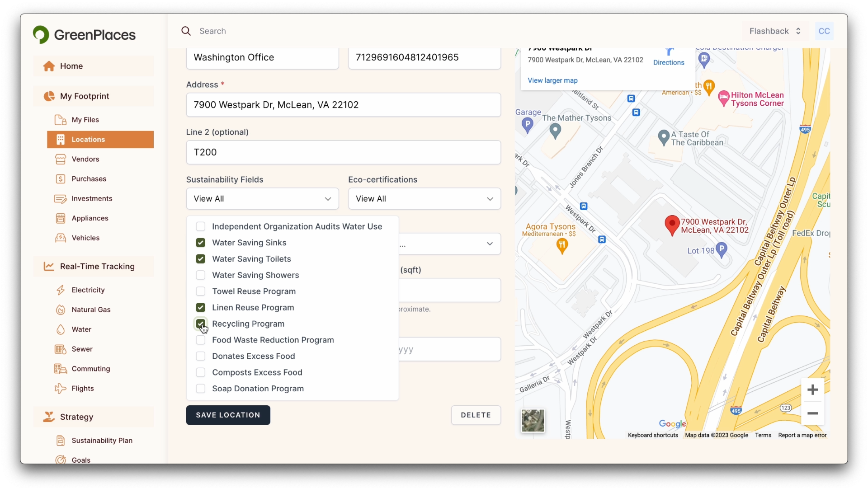868x488 pixels.
Task: Click the Water droplet icon
Action: [61, 329]
